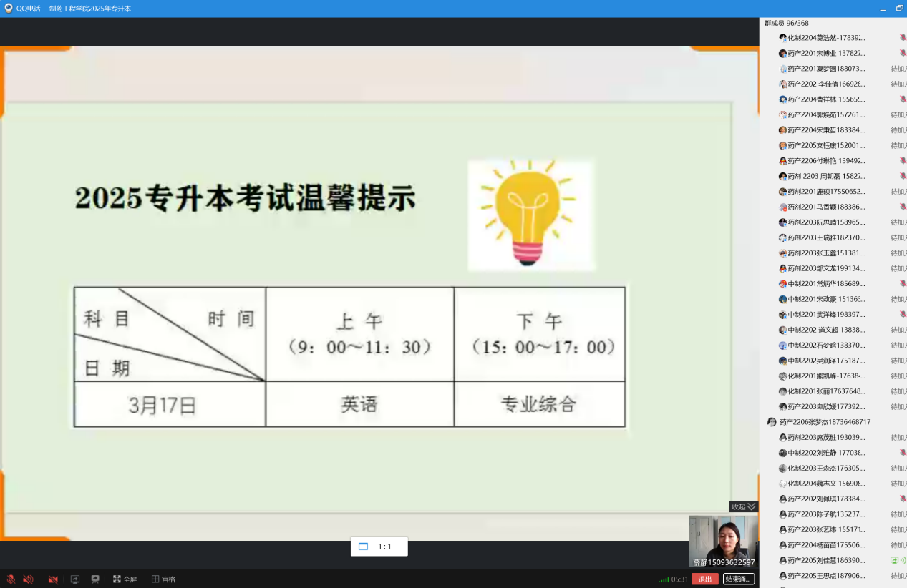Unmute the microphone in the bottom toolbar
Viewport: 907px width, 588px height.
11,579
